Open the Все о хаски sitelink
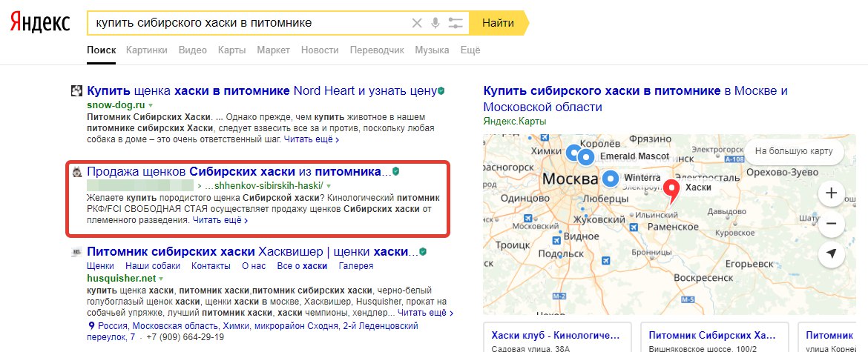 tap(302, 266)
